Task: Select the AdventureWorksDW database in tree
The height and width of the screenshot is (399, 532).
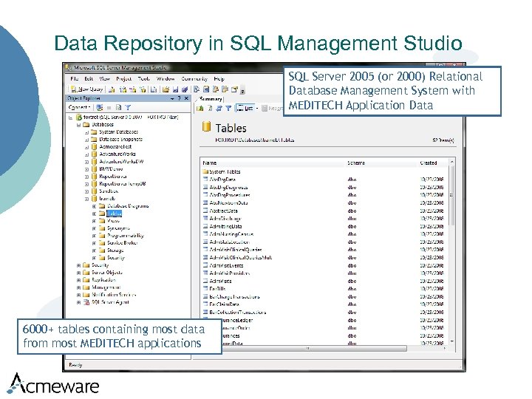Action: [x=121, y=162]
